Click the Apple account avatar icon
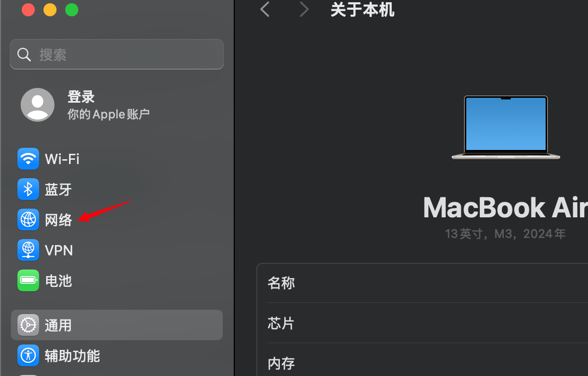The width and height of the screenshot is (588, 376). [x=37, y=104]
